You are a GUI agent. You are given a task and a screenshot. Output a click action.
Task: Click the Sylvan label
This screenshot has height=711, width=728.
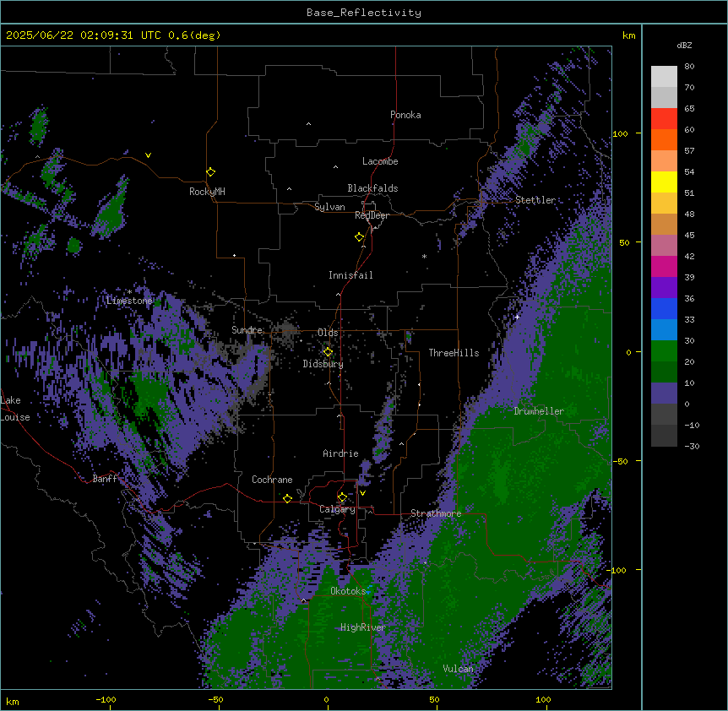(x=329, y=207)
